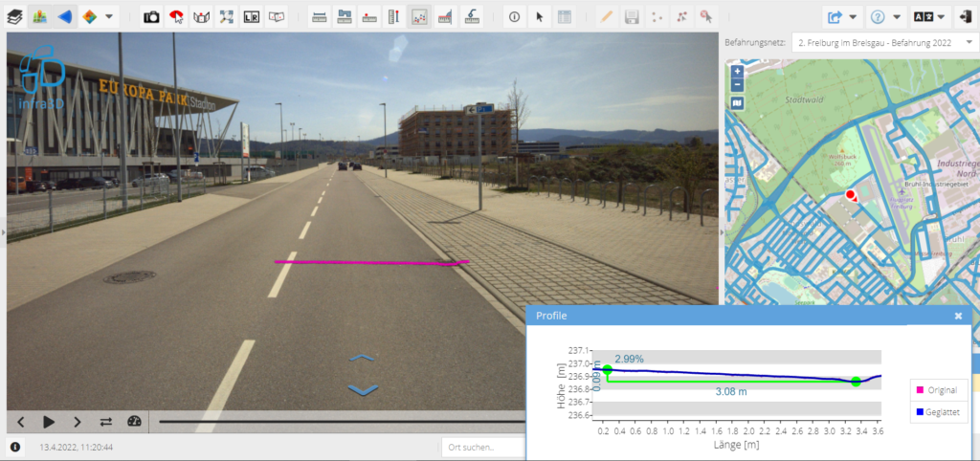Select the red eye cursor tool

point(177,17)
